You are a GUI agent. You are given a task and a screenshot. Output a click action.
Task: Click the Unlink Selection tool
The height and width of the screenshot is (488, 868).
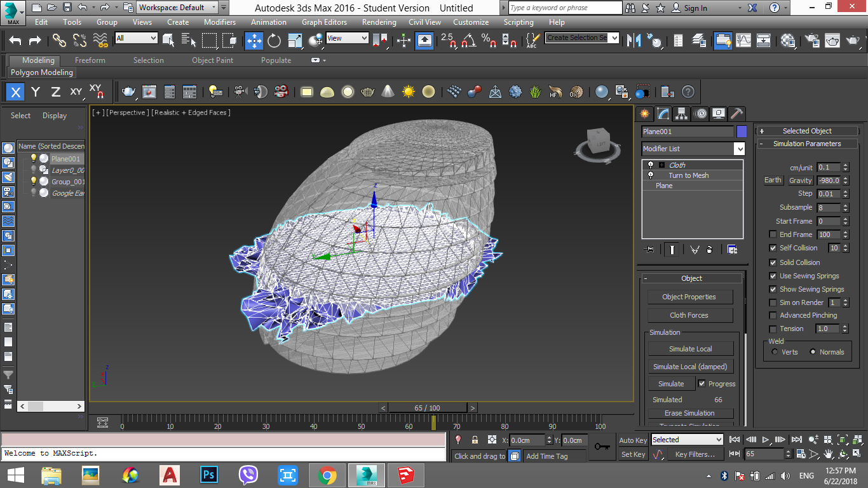(x=79, y=41)
